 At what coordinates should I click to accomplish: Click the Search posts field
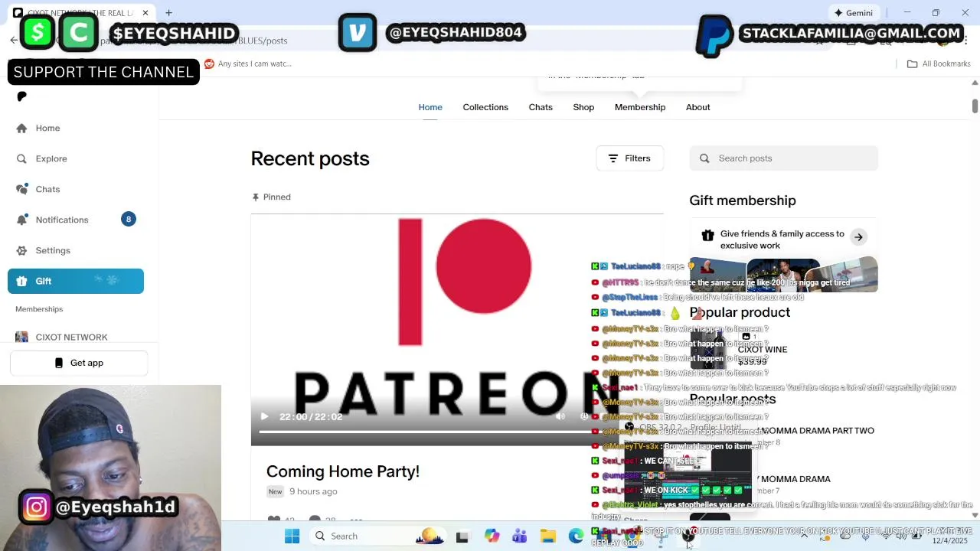(783, 158)
